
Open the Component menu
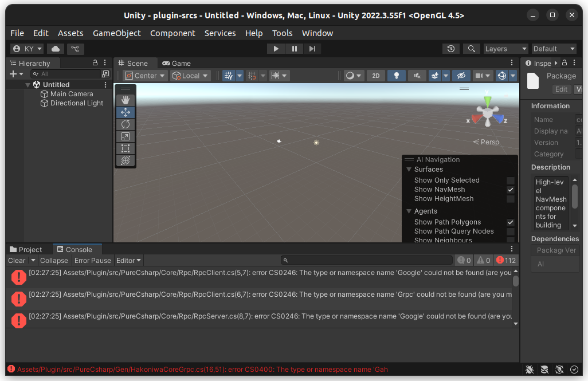click(x=173, y=33)
